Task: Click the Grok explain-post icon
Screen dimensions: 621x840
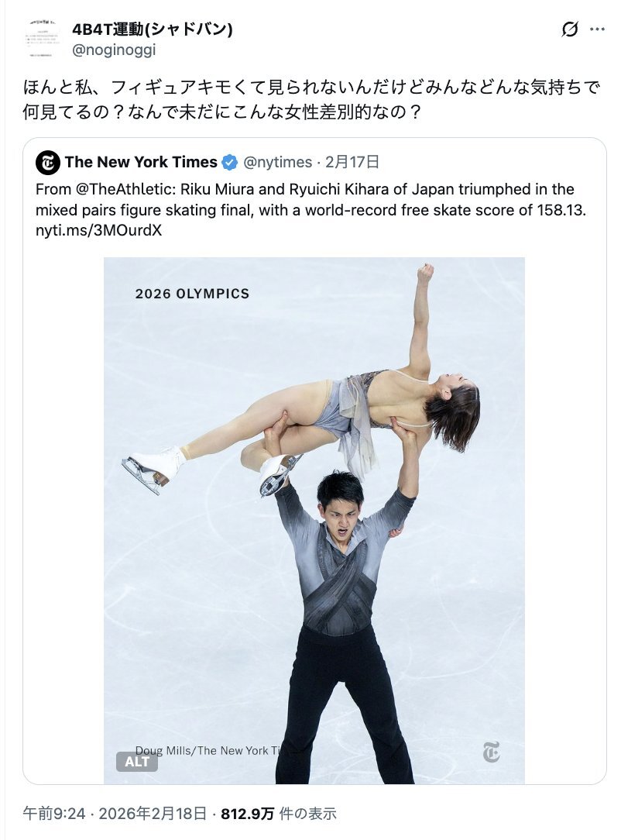Action: point(570,29)
